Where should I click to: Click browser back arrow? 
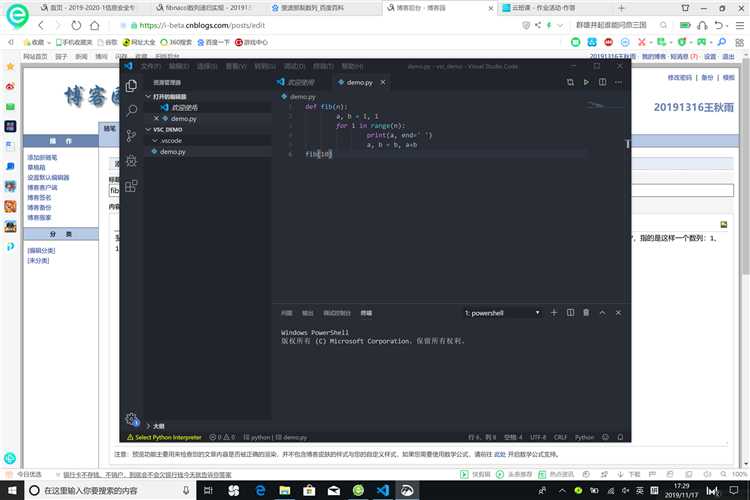click(x=41, y=25)
